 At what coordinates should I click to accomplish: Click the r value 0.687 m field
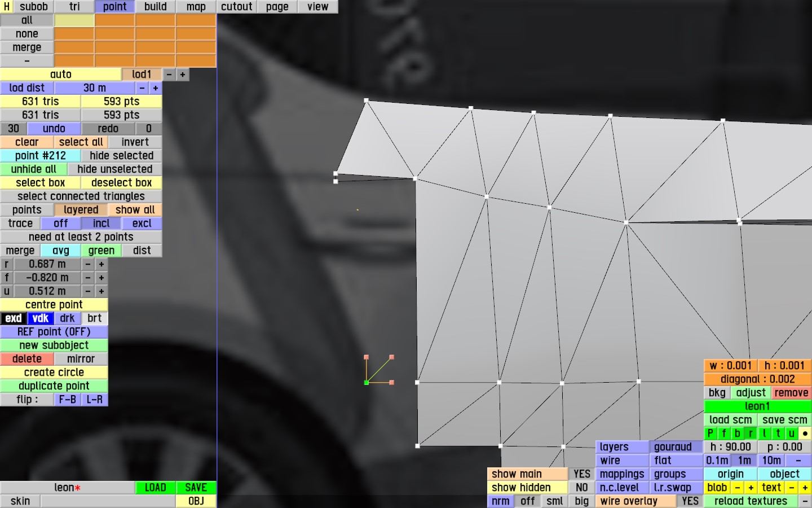(47, 264)
